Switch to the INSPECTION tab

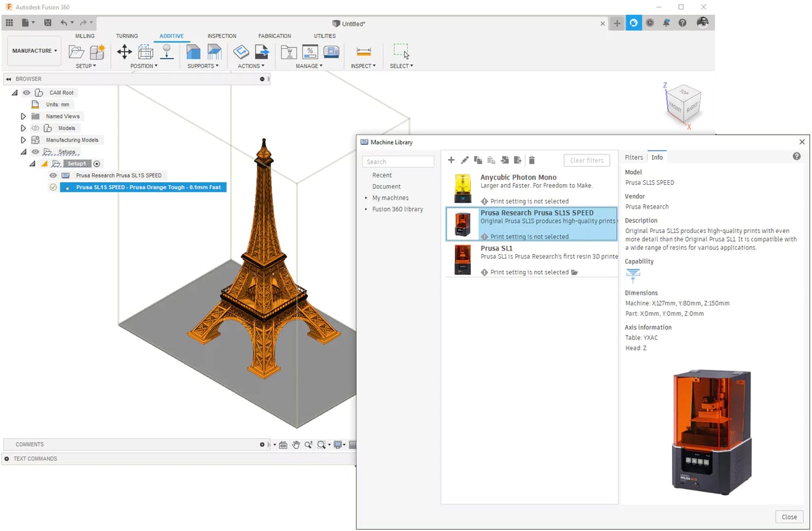[222, 36]
